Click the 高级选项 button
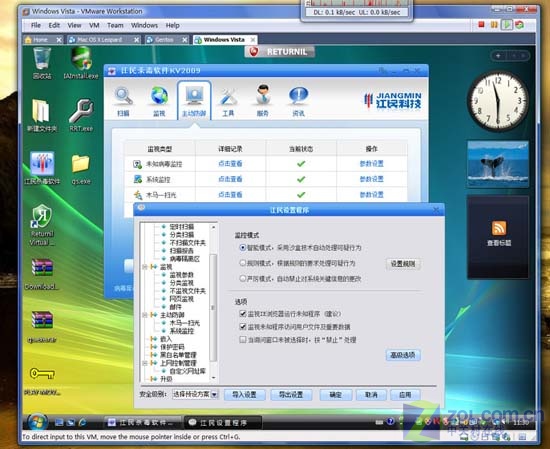550x449 pixels. point(403,355)
